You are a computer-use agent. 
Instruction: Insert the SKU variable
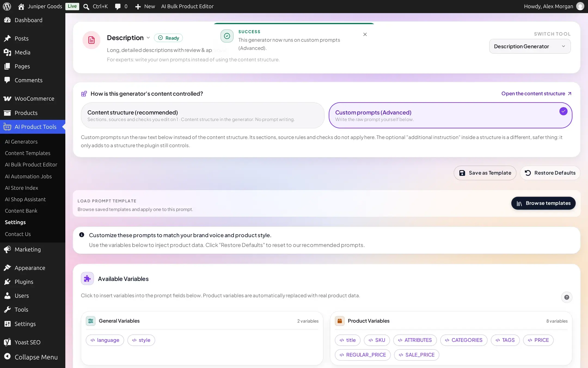coord(377,340)
